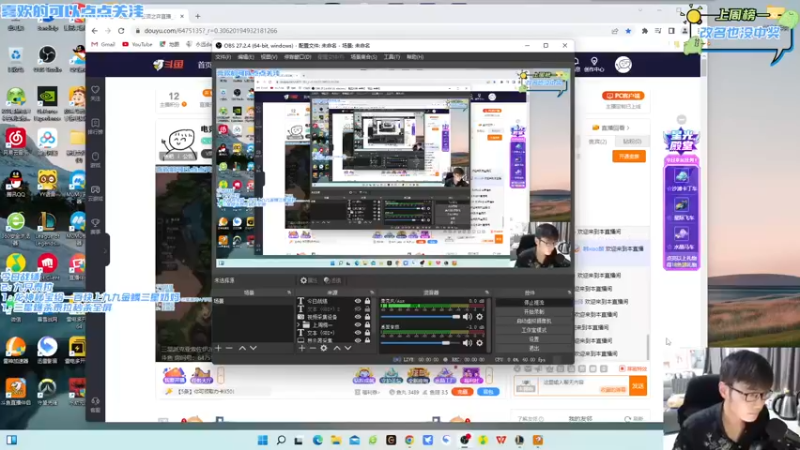Open OBS 工具(T) menu
The width and height of the screenshot is (800, 450).
(392, 57)
